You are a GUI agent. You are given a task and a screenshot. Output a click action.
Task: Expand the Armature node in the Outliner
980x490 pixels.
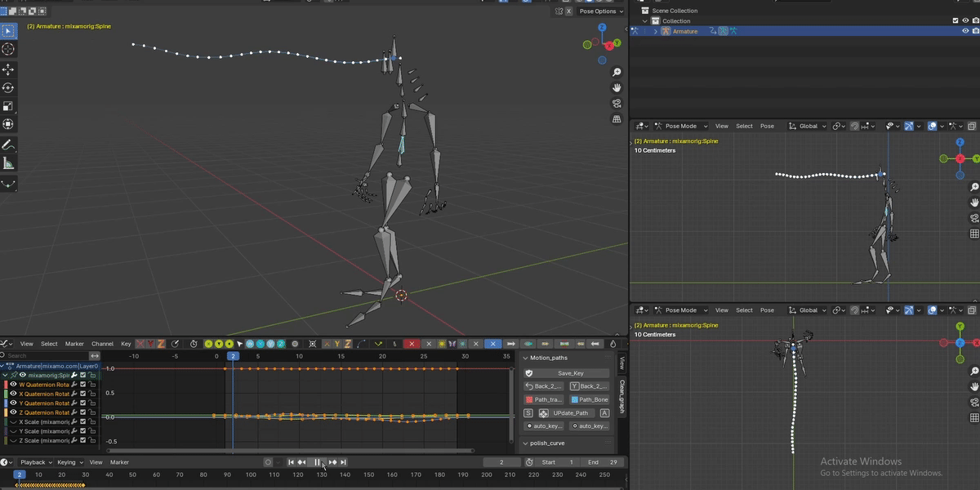point(657,30)
